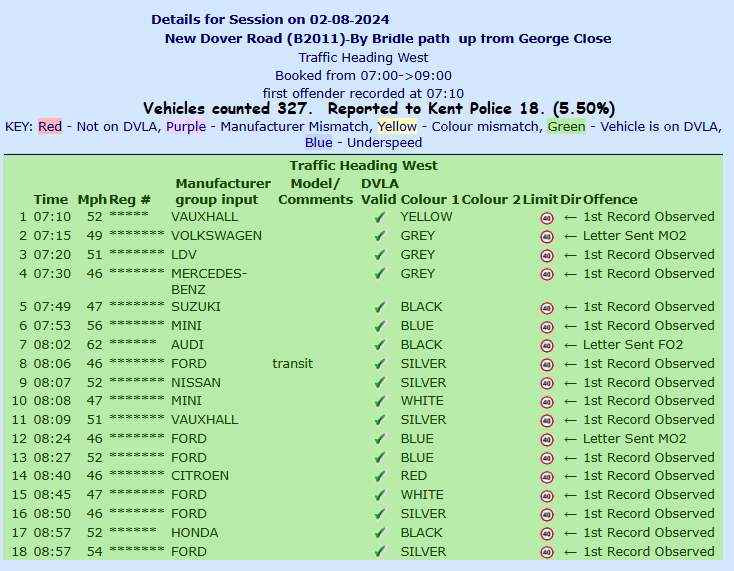Click the 40 limit sign in SUZUKI row
The height and width of the screenshot is (571, 734).
tap(547, 308)
